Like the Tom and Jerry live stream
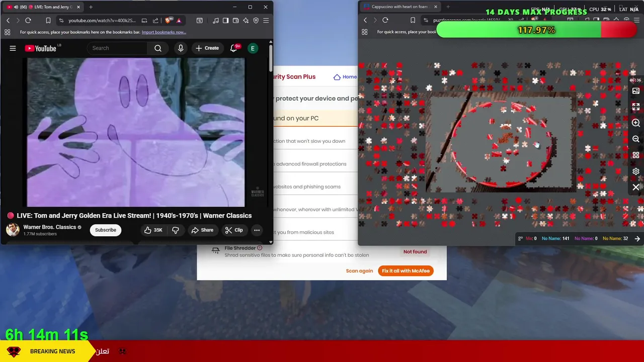 pyautogui.click(x=153, y=230)
